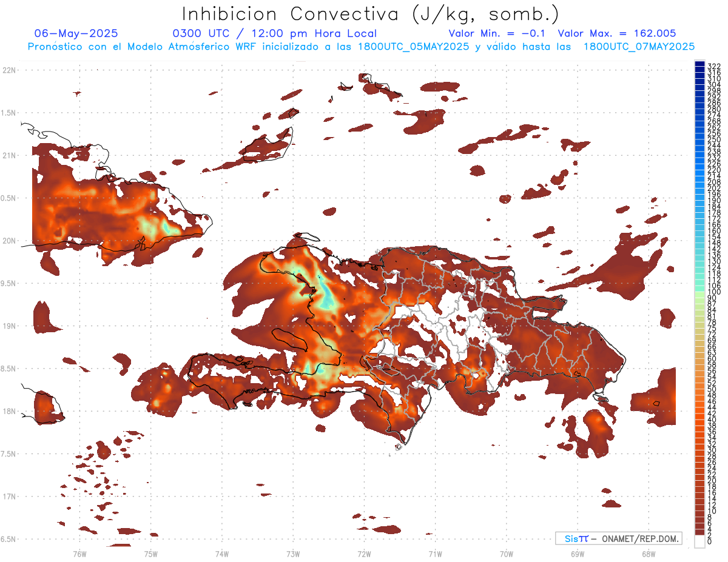The width and height of the screenshot is (728, 562).
Task: Click the '280' value on the color scale
Action: click(x=713, y=109)
